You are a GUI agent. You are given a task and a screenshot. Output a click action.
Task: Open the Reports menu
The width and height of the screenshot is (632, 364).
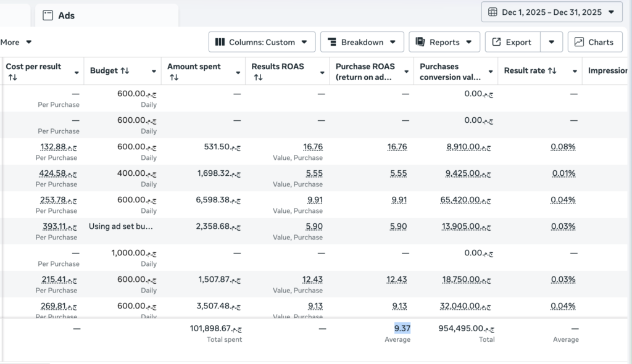[x=444, y=42]
